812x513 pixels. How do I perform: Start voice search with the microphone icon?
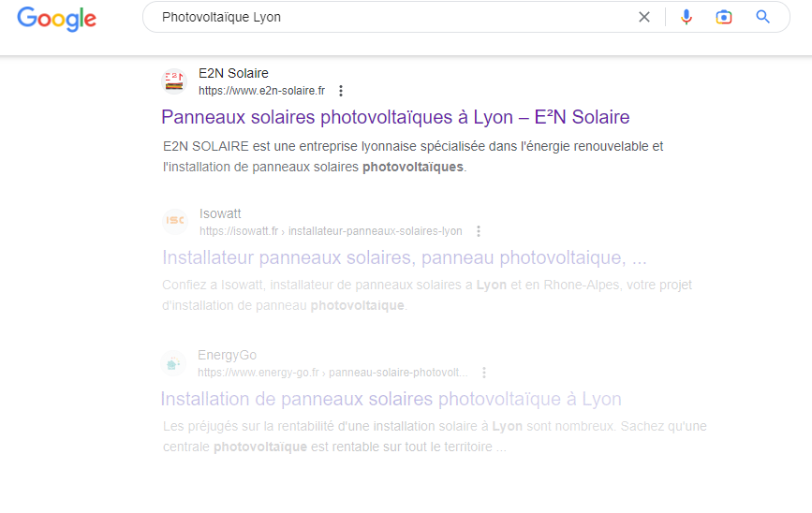[687, 17]
